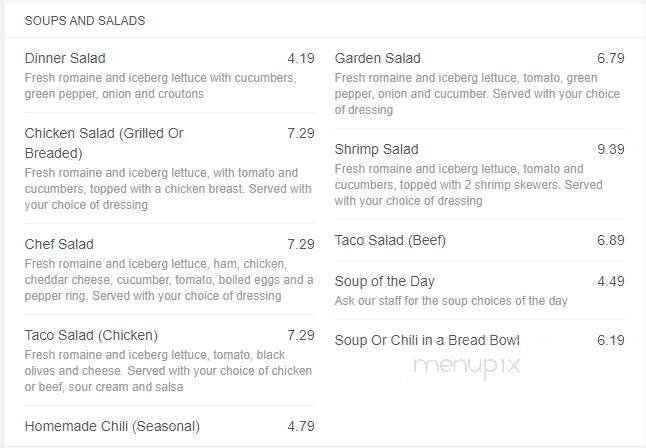Click the Bread Bowl price 6.19

[x=610, y=340]
